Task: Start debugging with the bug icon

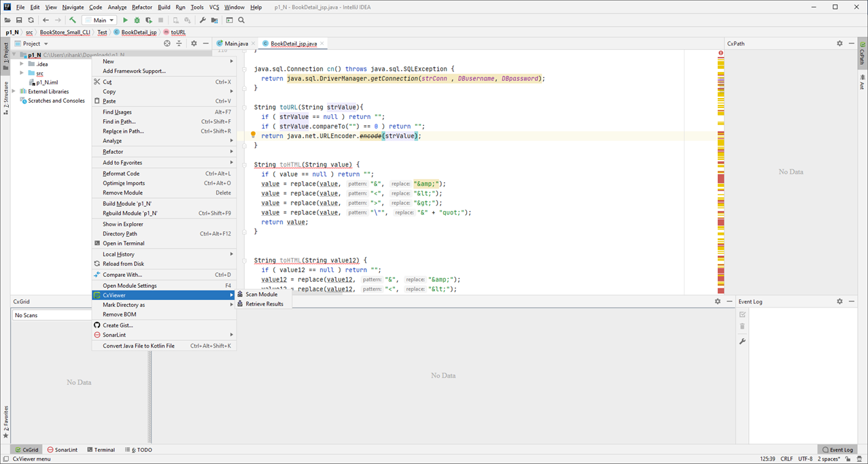Action: pos(137,20)
